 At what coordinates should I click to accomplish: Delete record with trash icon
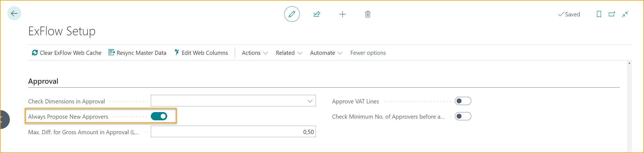click(368, 14)
